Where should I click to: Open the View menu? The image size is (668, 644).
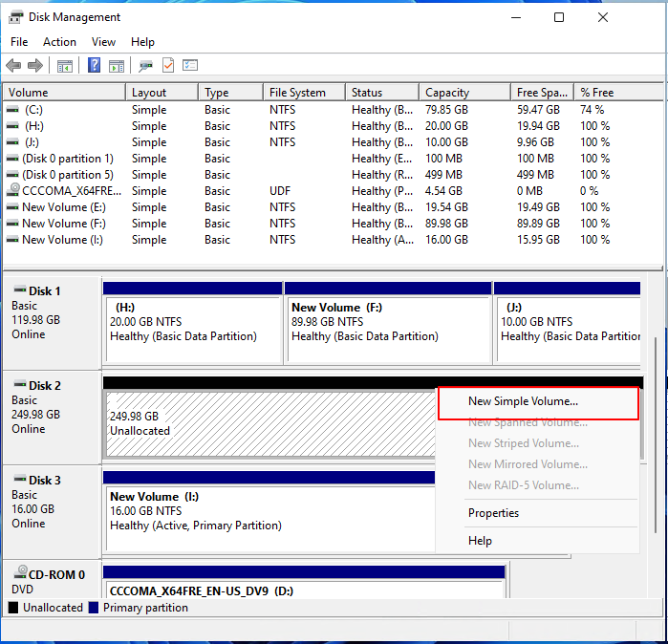pos(103,42)
